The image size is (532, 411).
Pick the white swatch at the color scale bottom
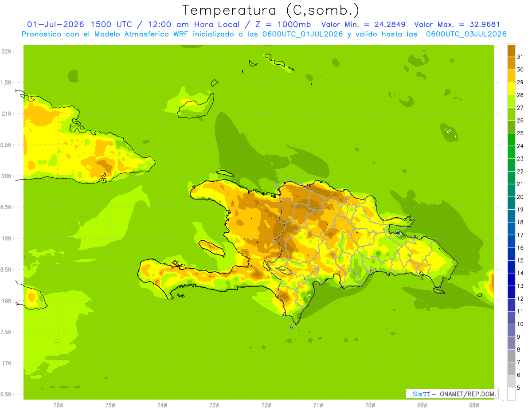[511, 394]
